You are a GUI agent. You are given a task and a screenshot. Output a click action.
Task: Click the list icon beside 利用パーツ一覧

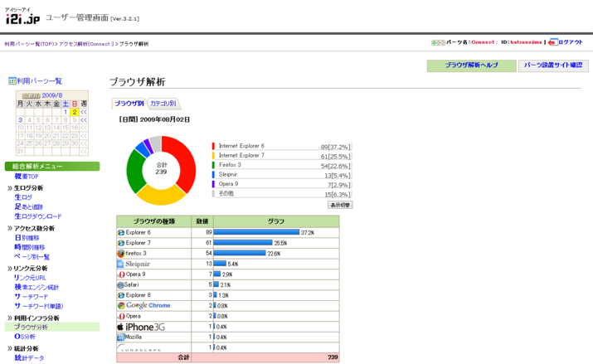click(12, 81)
